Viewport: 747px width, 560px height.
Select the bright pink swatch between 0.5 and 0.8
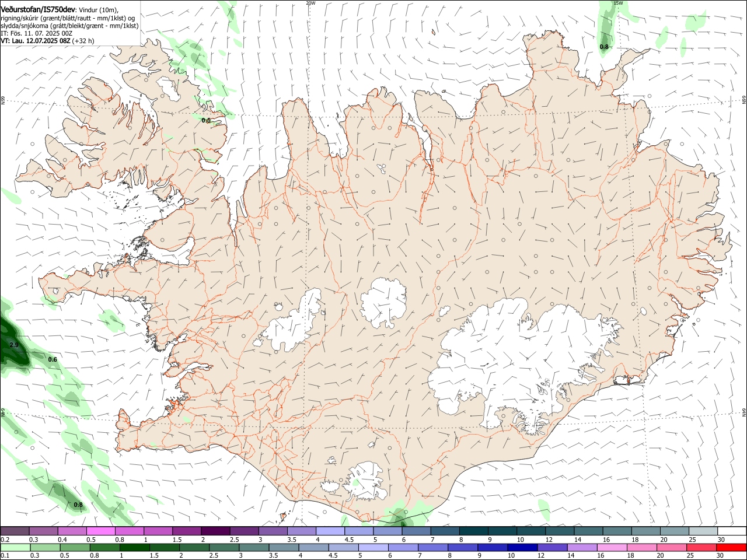[100, 531]
